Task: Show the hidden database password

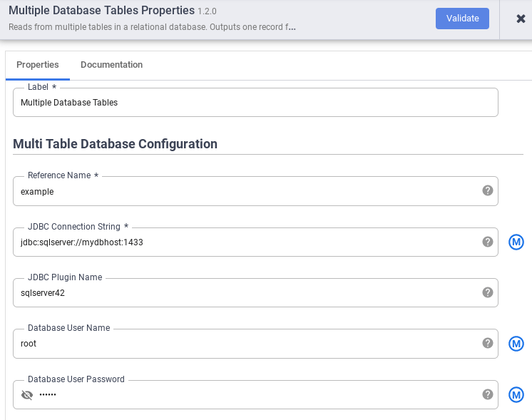Action: (x=27, y=395)
